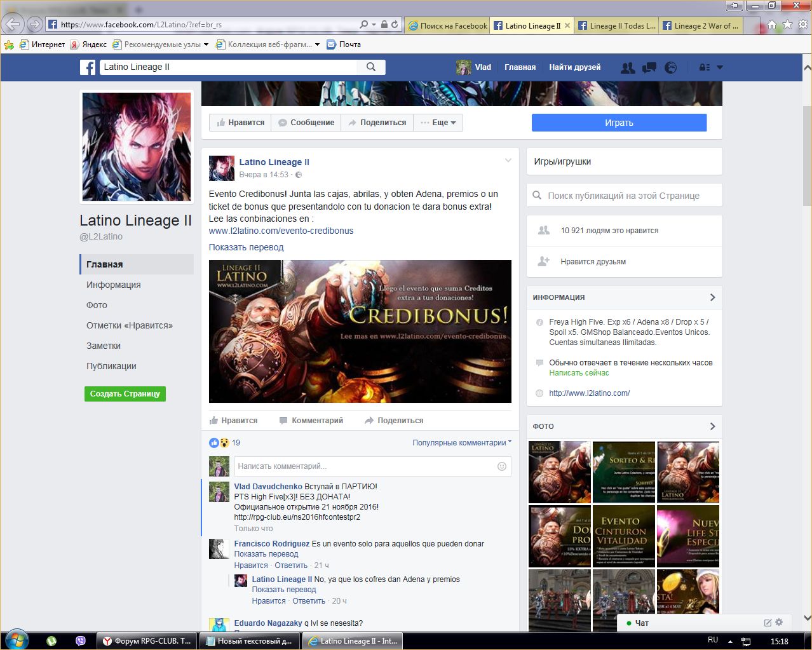Click the emoji smiley icon in comment box
Screen dimensions: 812x650
click(501, 466)
